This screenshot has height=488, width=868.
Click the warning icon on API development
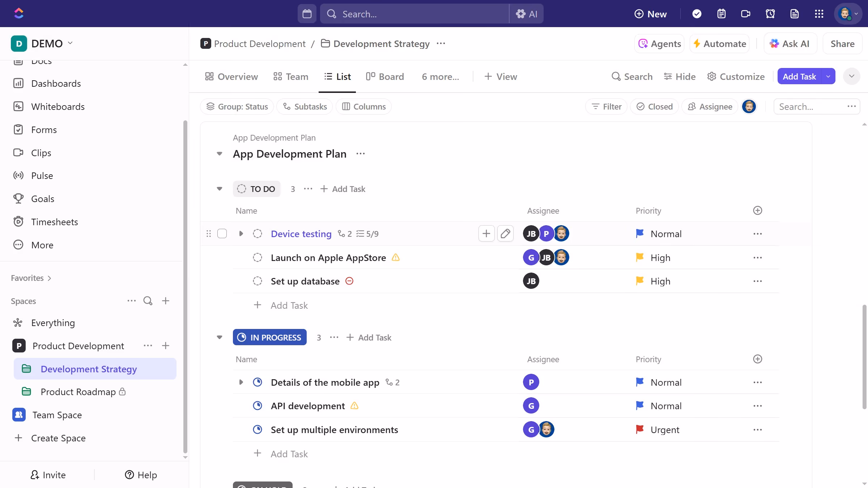354,406
